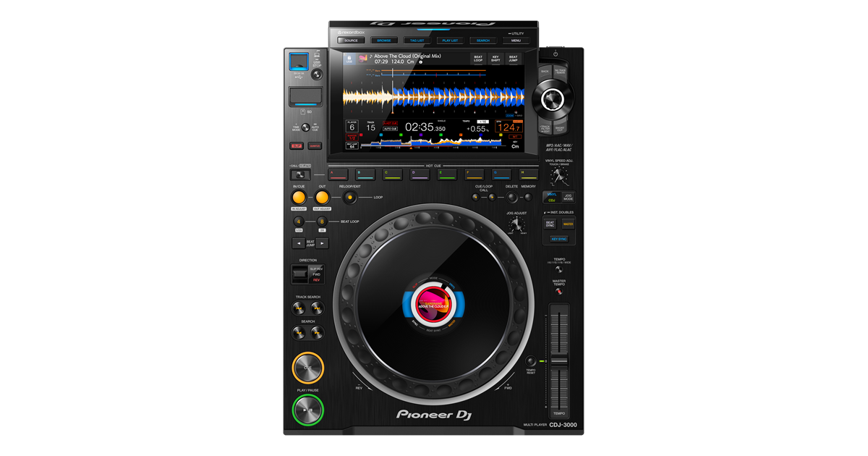Beat jump backward with left arrow
The width and height of the screenshot is (868, 456).
coord(298,244)
